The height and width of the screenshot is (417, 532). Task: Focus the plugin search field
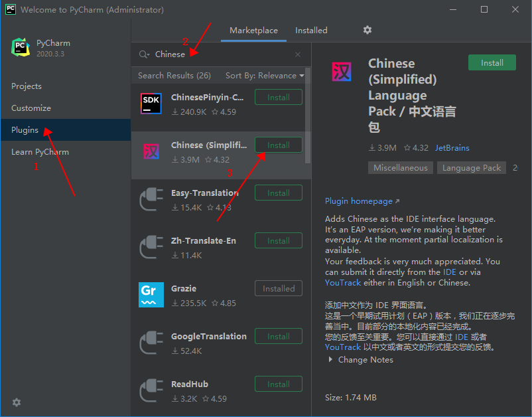(x=220, y=54)
